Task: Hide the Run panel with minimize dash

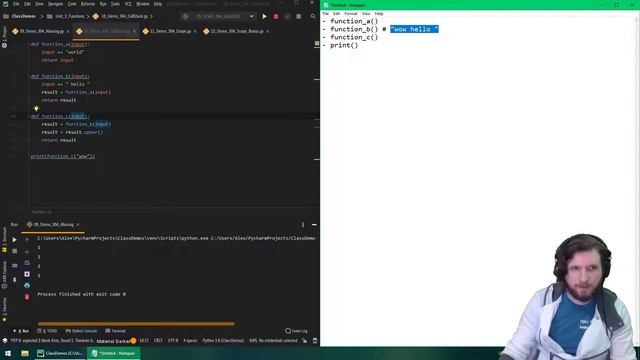Action: point(314,224)
